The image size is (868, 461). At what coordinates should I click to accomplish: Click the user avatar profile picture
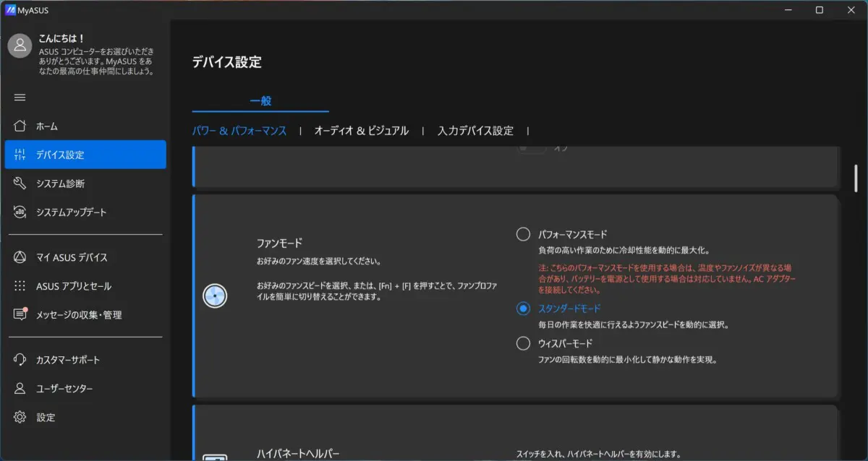[x=20, y=45]
